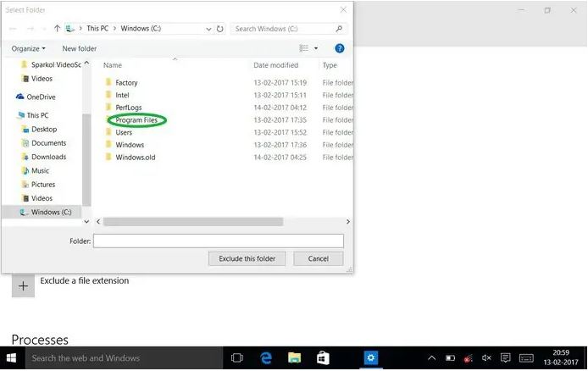Select the PerfLogs folder
Image resolution: width=588 pixels, height=371 pixels.
coord(129,108)
